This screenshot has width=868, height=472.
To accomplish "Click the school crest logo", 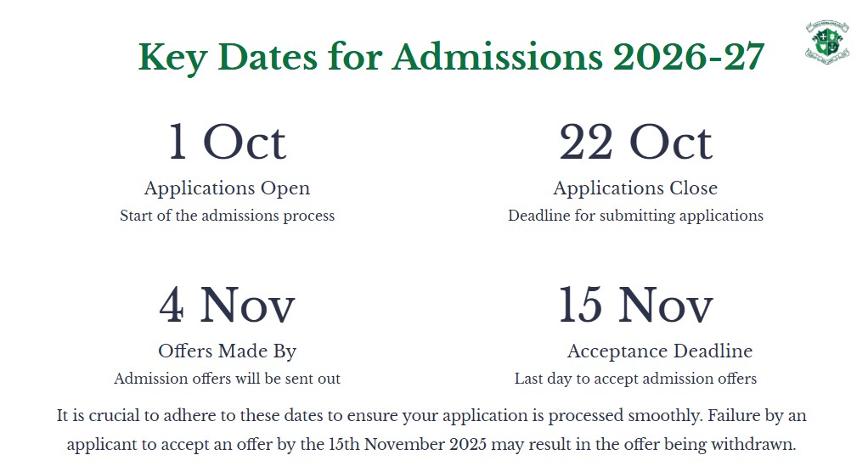I will point(826,42).
